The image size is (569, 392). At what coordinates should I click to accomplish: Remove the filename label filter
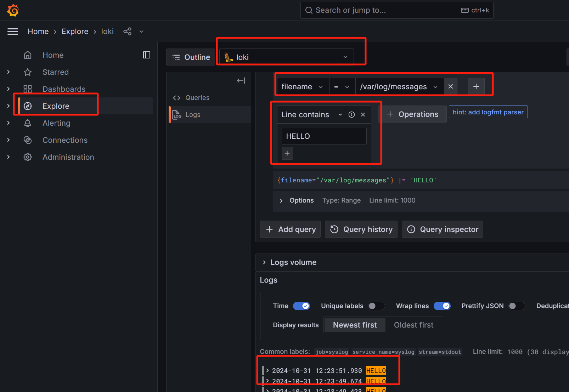(451, 87)
